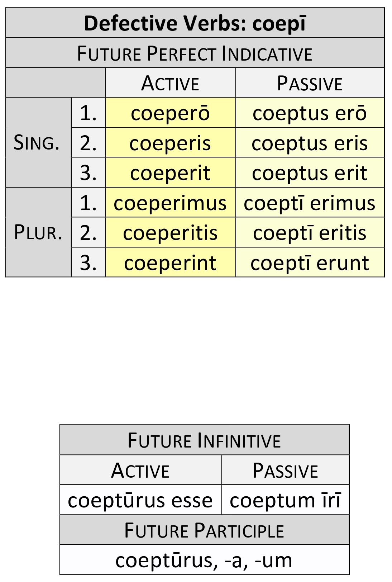The width and height of the screenshot is (392, 582).
Task: Select the coeperint cell
Action: point(170,263)
